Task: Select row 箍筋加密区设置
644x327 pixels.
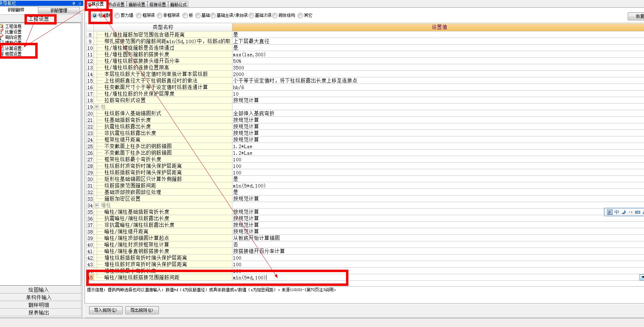Action: (x=122, y=199)
